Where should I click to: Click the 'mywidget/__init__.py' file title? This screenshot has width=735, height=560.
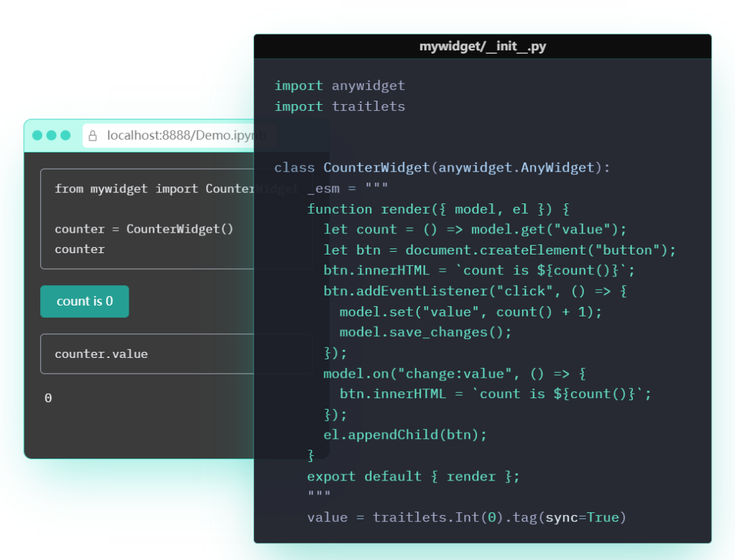[483, 46]
